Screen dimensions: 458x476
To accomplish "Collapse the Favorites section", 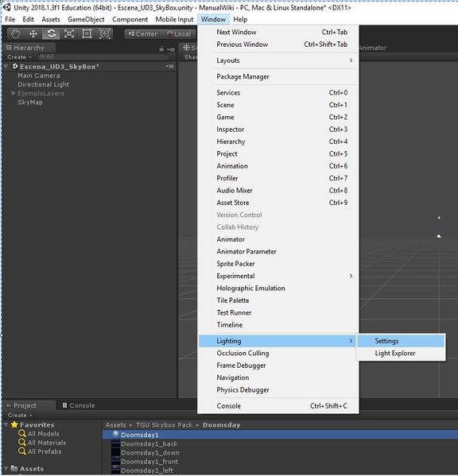I will 6,424.
